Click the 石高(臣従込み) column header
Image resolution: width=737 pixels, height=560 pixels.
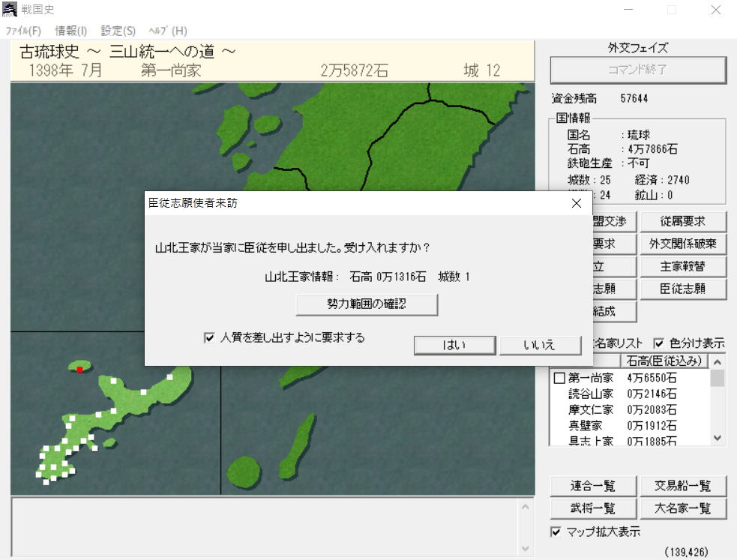tap(664, 361)
